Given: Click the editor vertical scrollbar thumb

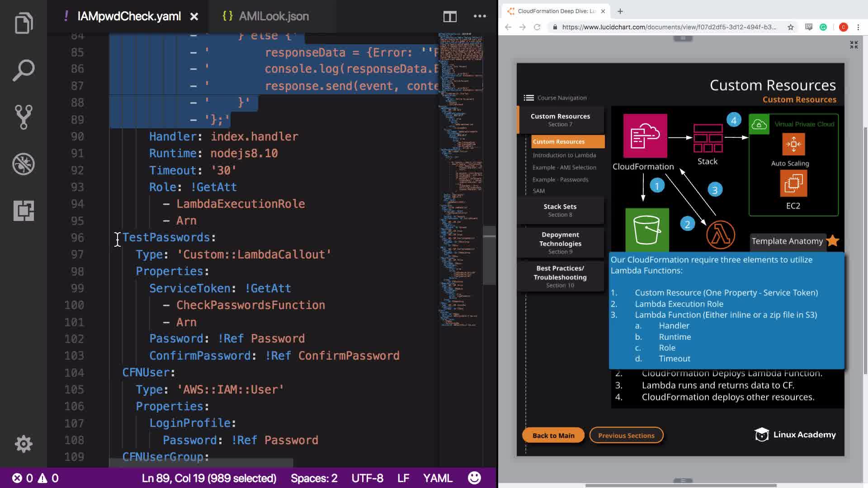Looking at the screenshot, I should (x=489, y=255).
